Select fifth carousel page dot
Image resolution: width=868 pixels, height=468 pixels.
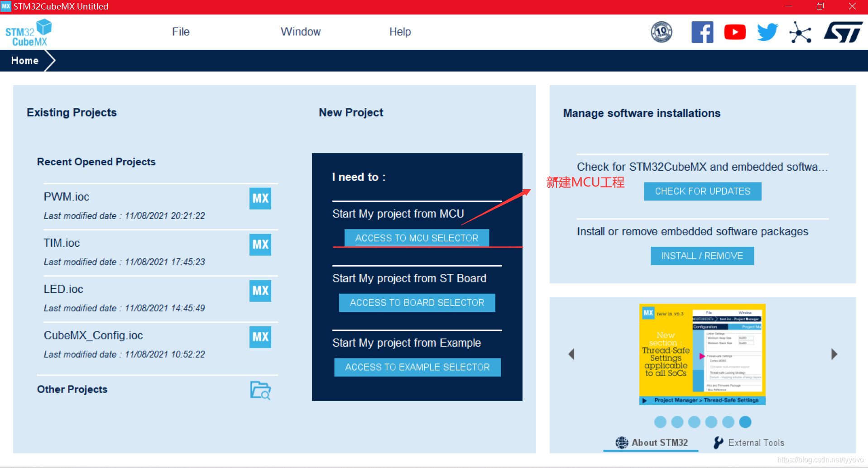coord(728,422)
